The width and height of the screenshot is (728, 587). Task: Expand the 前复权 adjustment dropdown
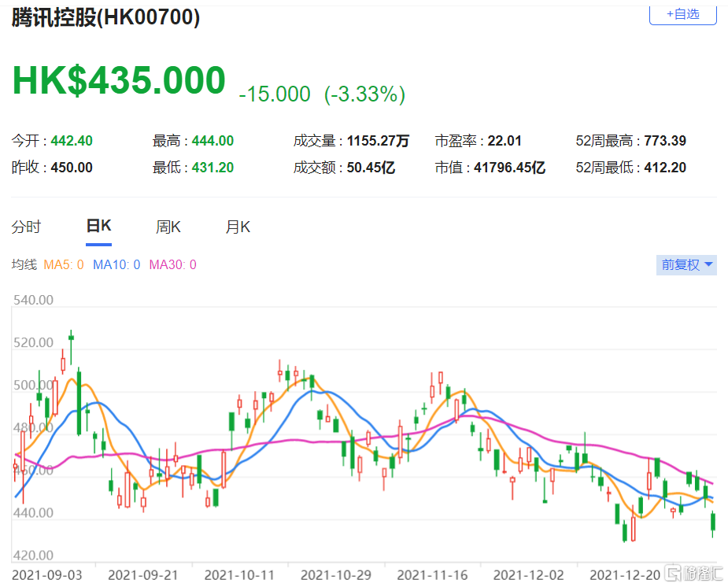(686, 265)
